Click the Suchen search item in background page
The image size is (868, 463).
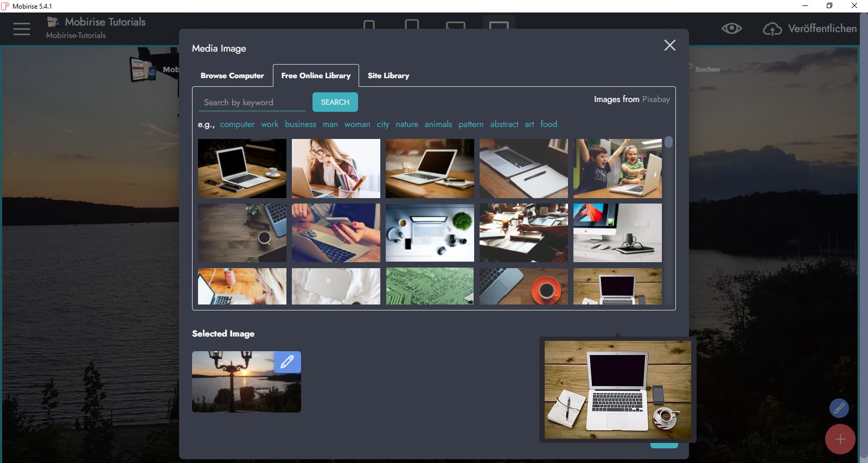click(x=707, y=69)
